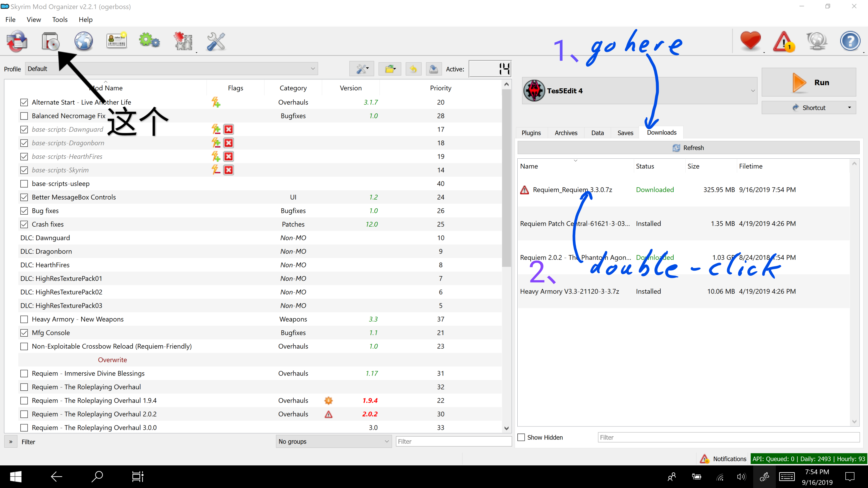Viewport: 868px width, 488px height.
Task: Open the wrench tools dropdown above mod list
Action: pos(362,69)
